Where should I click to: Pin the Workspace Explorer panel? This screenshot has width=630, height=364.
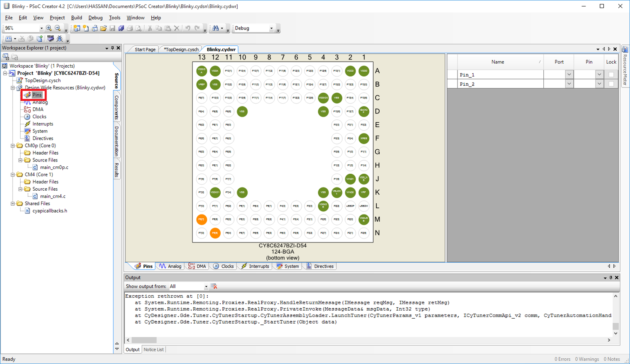click(x=113, y=48)
